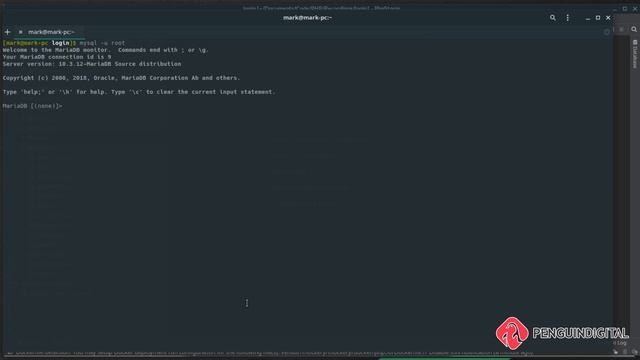Open the Database side tab in the background IDE
This screenshot has height=360, width=640.
point(635,54)
